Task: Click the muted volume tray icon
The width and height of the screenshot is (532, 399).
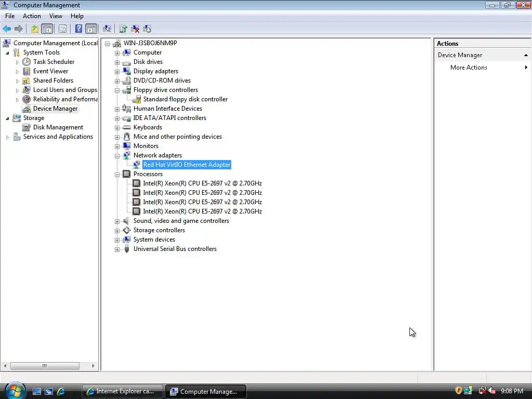Action: [x=492, y=391]
